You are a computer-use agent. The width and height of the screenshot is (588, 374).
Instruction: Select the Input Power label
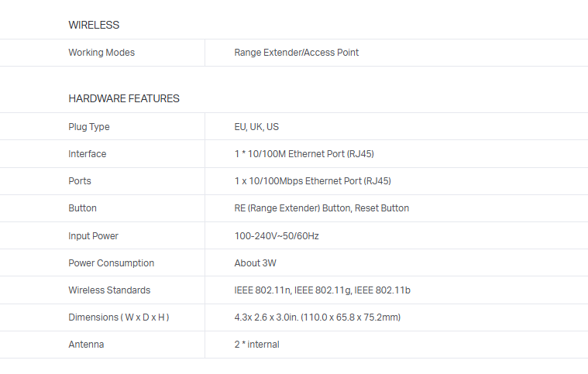tap(94, 235)
